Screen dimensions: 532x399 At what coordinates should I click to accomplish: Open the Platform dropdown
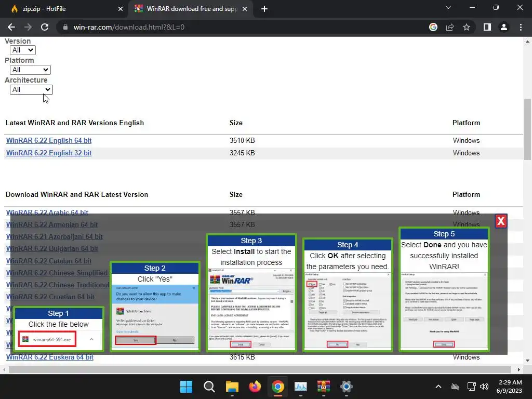tap(30, 70)
